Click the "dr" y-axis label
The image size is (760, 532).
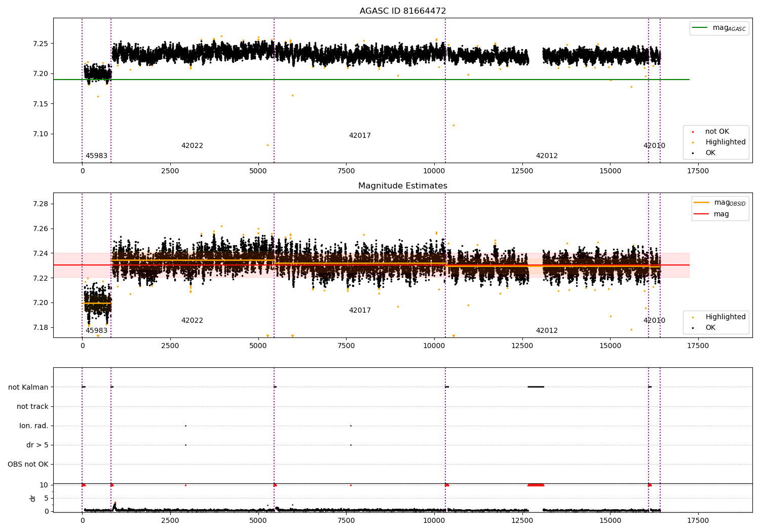(33, 498)
